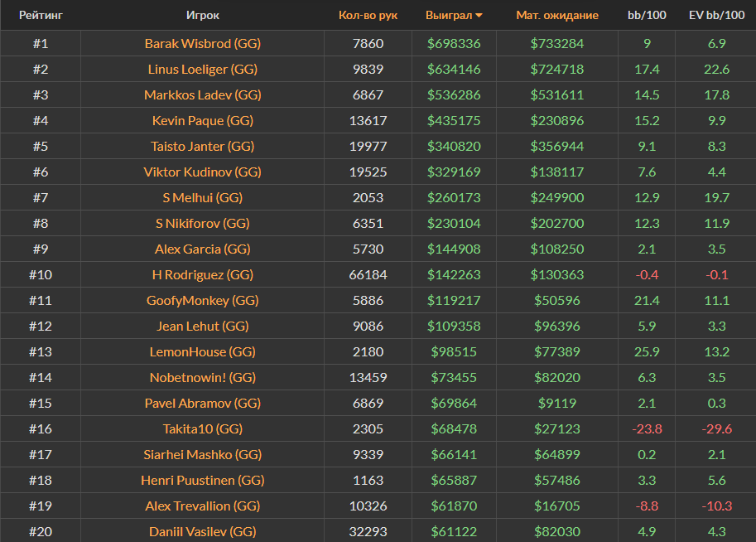
Task: Open Kevin Paque's profile
Action: 203,120
